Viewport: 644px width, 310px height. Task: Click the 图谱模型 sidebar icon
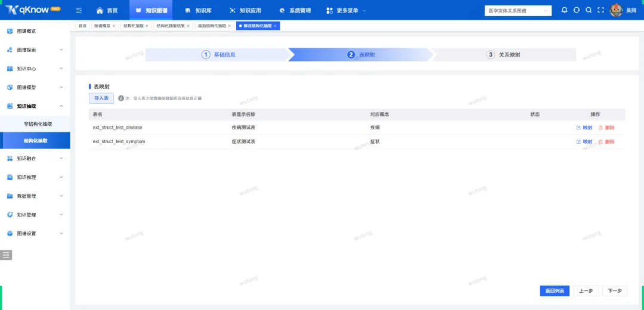pos(10,88)
